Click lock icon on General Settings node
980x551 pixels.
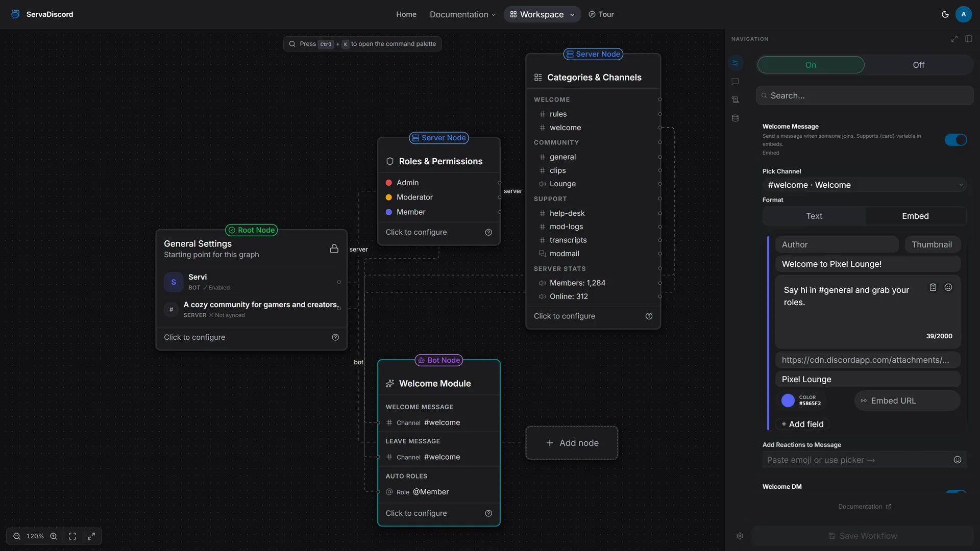[334, 248]
